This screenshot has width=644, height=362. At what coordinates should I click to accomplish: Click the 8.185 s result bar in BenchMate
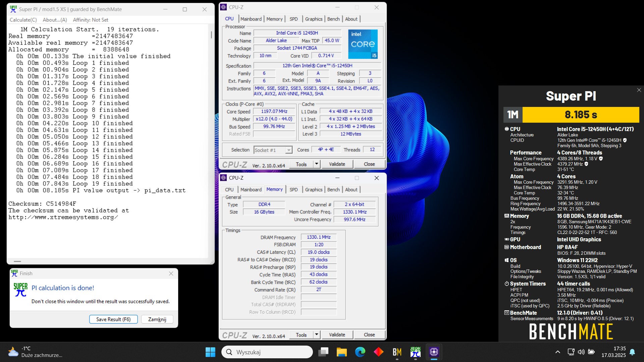[x=581, y=115]
